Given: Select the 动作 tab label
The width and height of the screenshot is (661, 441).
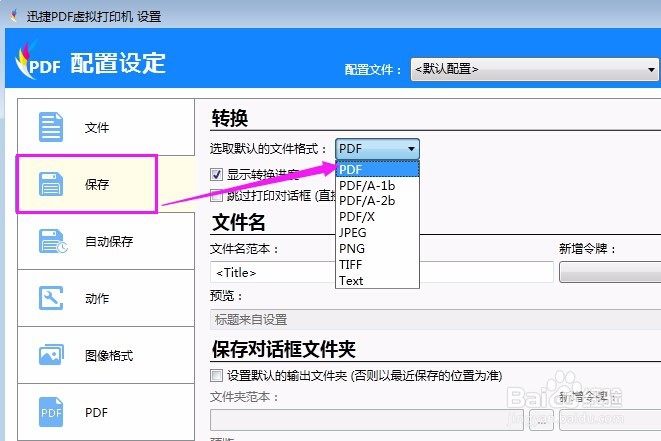Looking at the screenshot, I should 97,298.
